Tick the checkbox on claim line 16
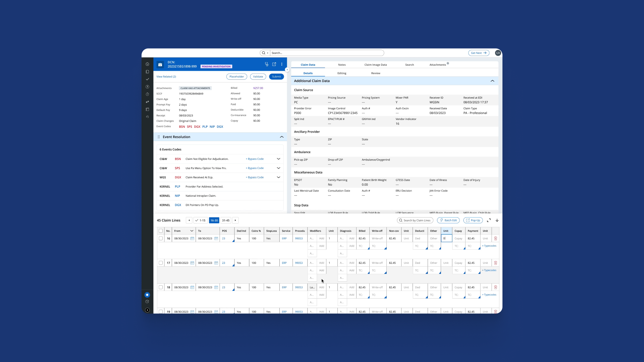 161,238
